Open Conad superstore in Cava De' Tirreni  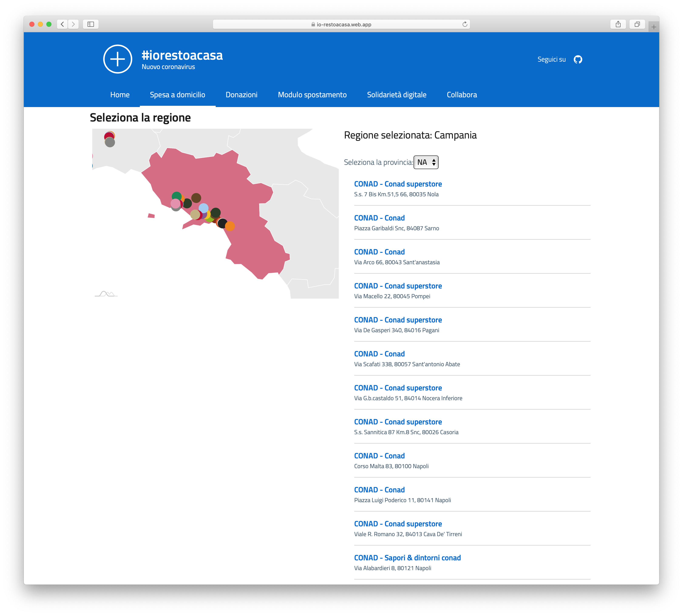(x=398, y=524)
